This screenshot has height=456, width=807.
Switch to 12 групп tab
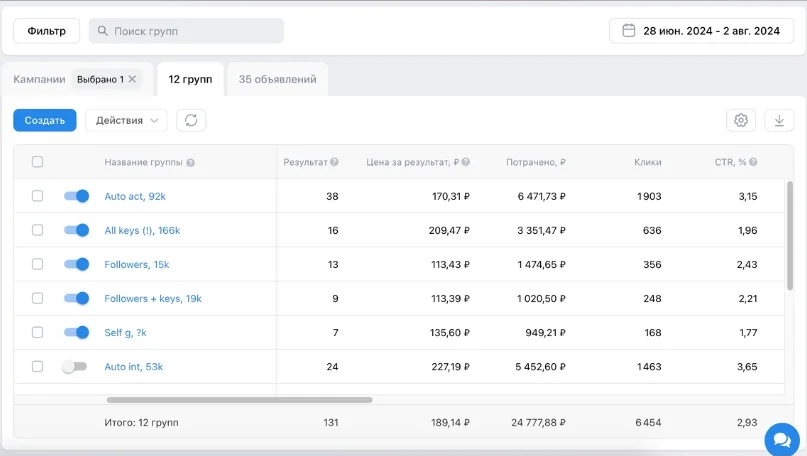(x=190, y=79)
